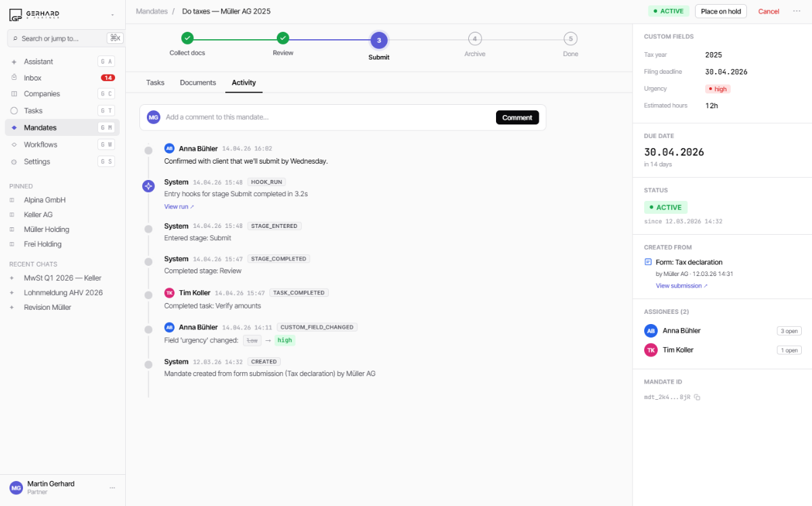This screenshot has height=506, width=812.
Task: Select the Collect docs stage checkmark
Action: click(x=187, y=39)
